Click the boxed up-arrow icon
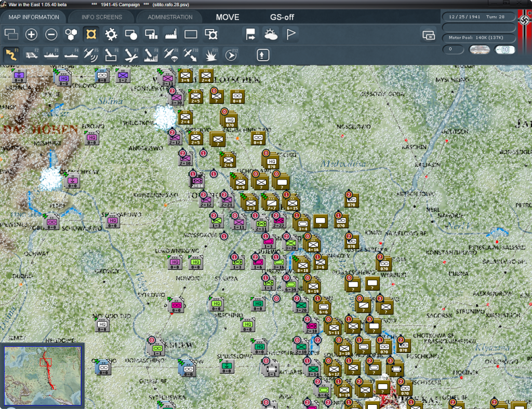Screen dimensions: 532x409 click(263, 55)
